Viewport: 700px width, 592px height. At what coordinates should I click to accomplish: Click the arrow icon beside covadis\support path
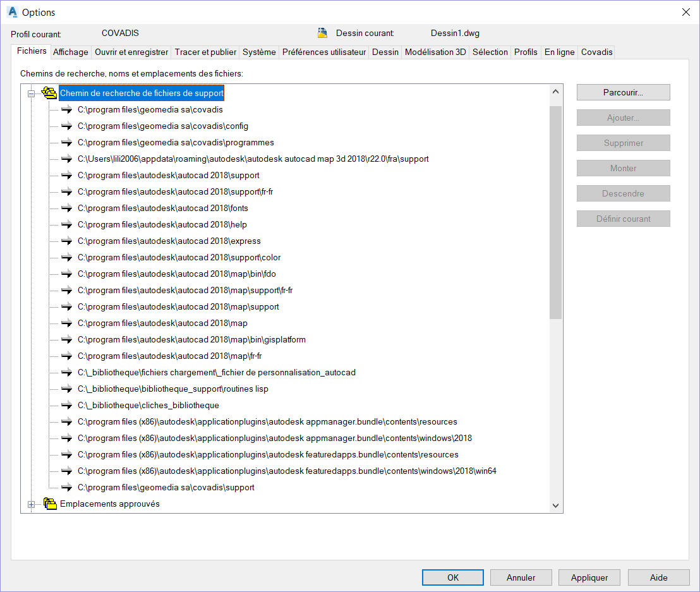(x=67, y=488)
